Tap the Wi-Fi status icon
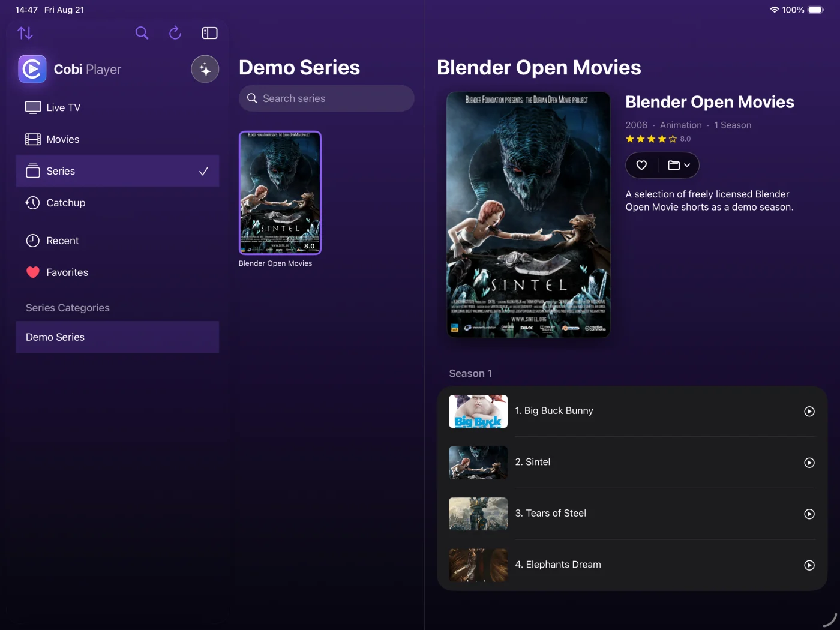The width and height of the screenshot is (840, 630). tap(775, 10)
